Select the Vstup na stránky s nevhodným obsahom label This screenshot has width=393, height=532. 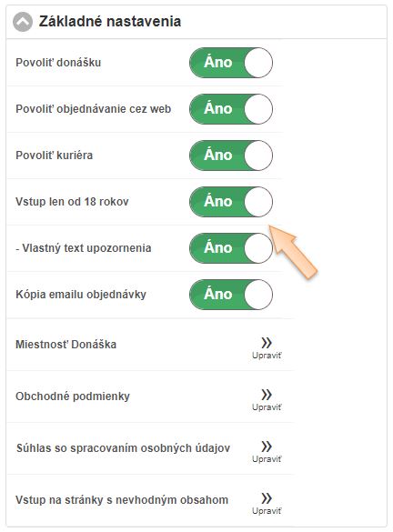click(x=122, y=500)
